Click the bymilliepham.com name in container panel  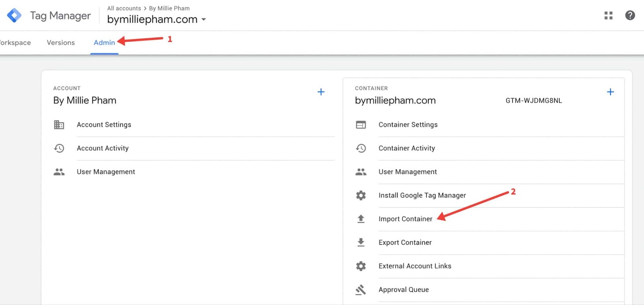395,100
